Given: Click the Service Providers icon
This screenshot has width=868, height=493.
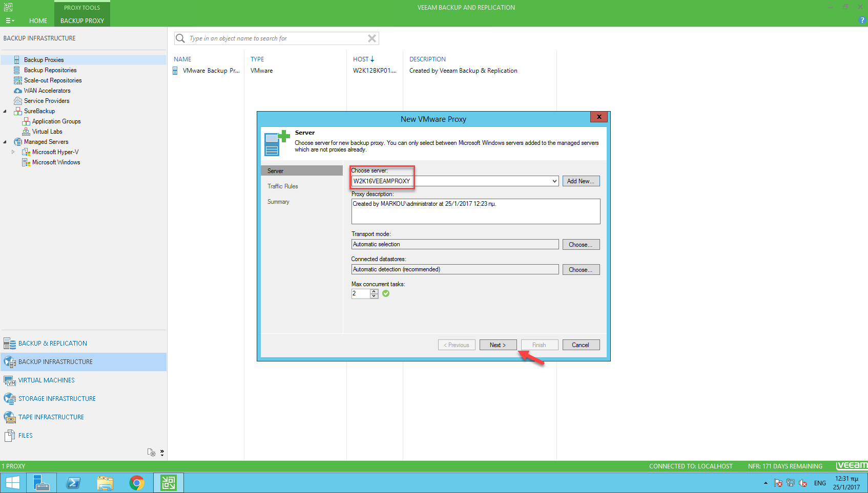Looking at the screenshot, I should (17, 101).
